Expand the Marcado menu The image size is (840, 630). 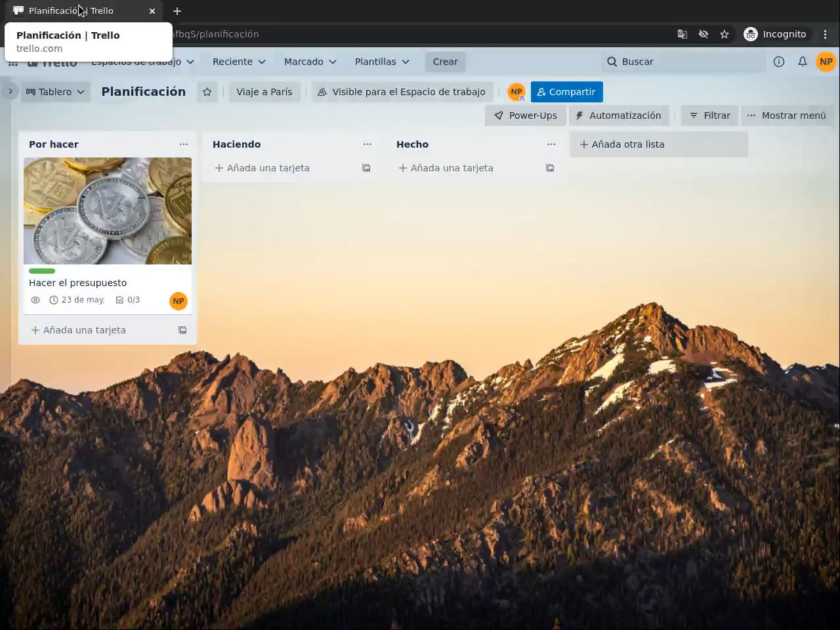coord(310,62)
